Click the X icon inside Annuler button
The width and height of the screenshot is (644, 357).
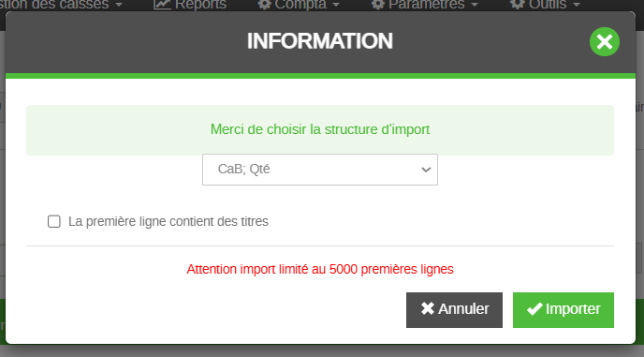click(x=428, y=308)
